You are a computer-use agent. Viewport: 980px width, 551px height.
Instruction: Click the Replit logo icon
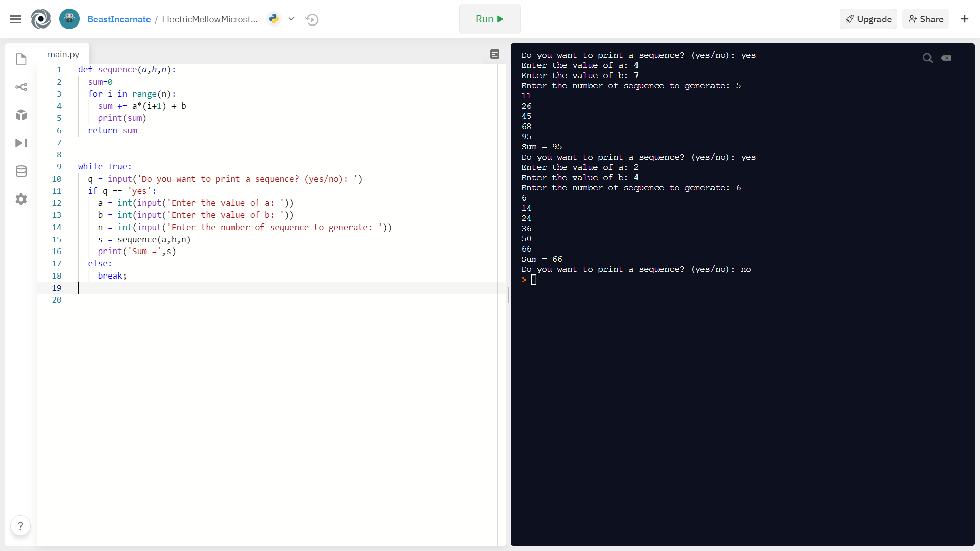[41, 19]
